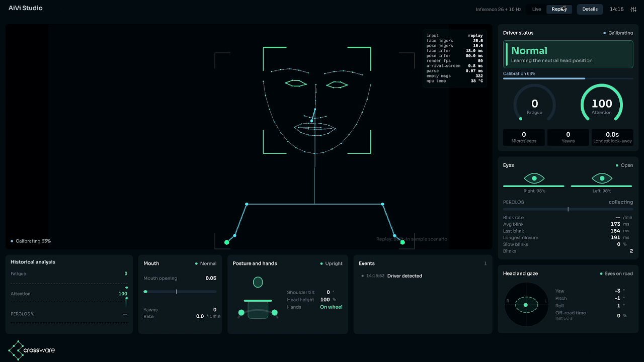Click the Longest closure 191 ms row

(x=568, y=238)
